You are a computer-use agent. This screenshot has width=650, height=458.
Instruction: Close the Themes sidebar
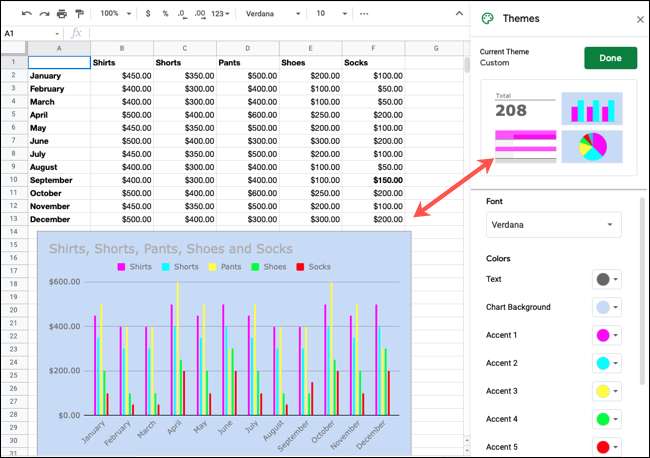tap(640, 19)
